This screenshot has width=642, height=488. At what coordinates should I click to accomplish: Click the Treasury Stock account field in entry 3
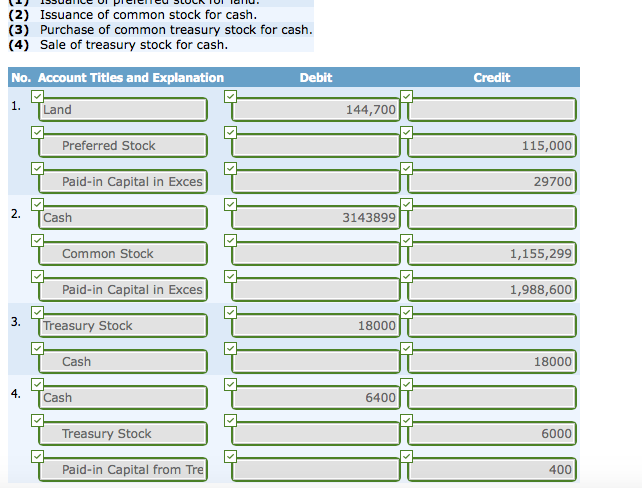123,325
